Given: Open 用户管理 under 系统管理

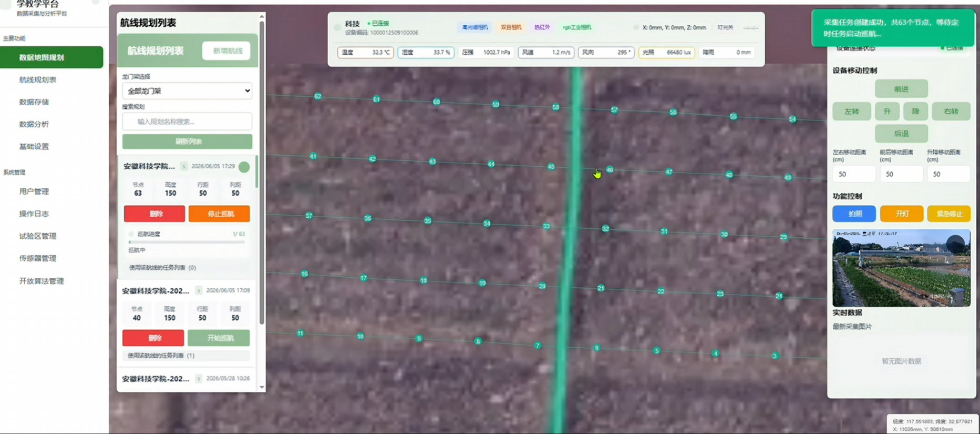Looking at the screenshot, I should click(x=34, y=191).
